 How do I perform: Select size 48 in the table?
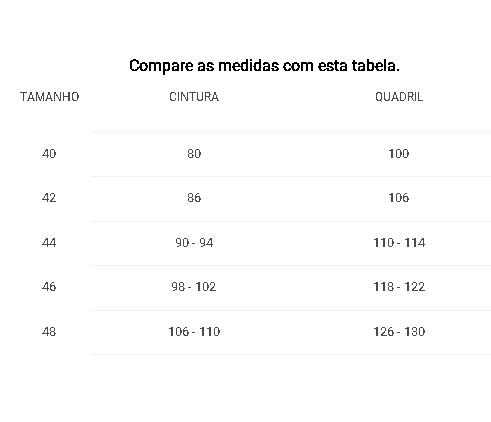click(x=49, y=332)
